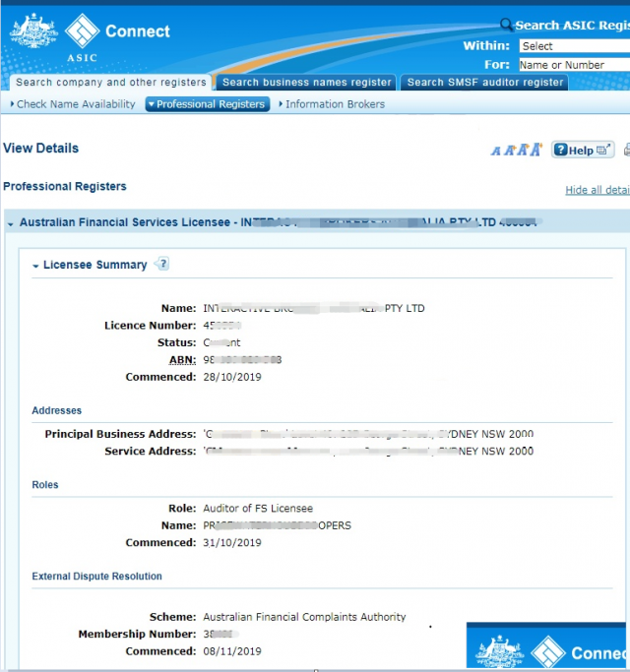Screen dimensions: 630x672
Task: Click the question mark icon beside Licensee Summary
Action: tap(162, 264)
